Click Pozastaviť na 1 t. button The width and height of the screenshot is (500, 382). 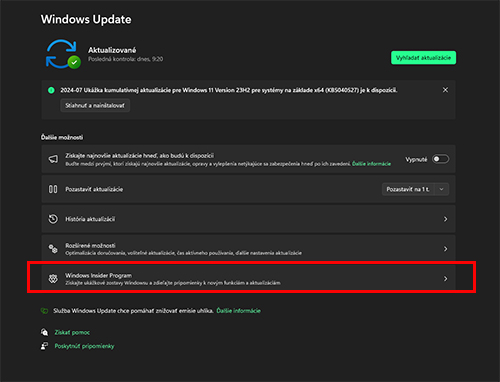point(408,189)
